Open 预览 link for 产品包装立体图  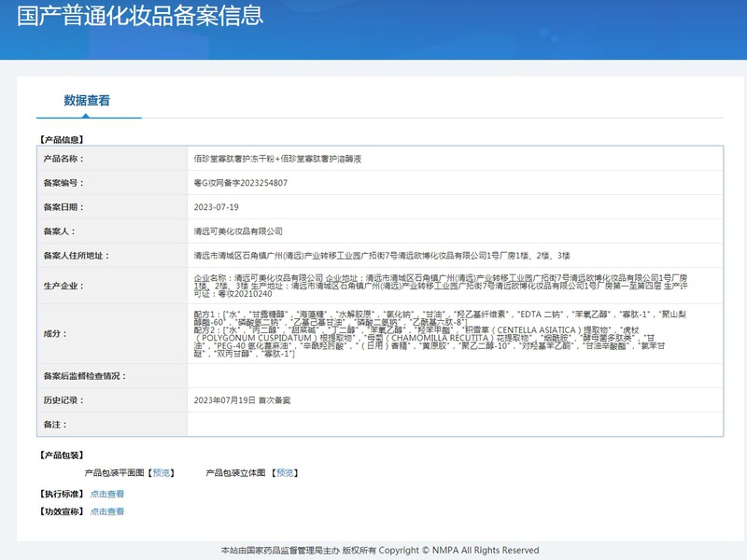[286, 473]
